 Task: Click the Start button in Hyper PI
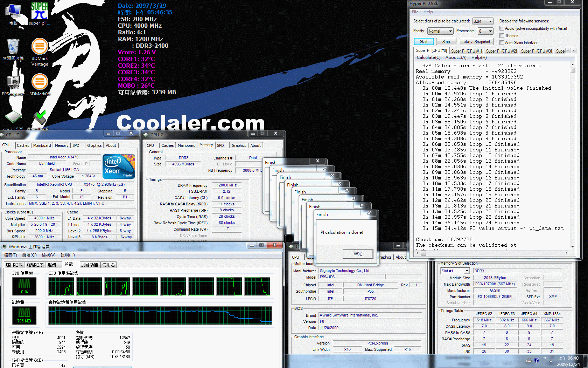(423, 42)
